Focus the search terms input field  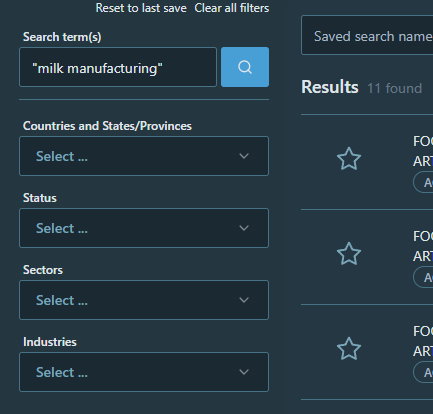[x=118, y=67]
